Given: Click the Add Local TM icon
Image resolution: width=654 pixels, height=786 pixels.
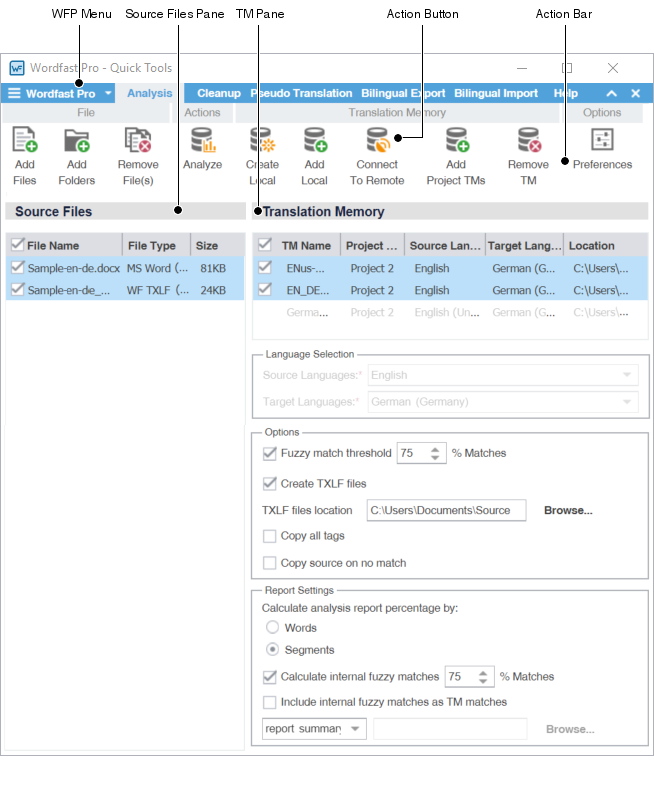Looking at the screenshot, I should pos(315,139).
